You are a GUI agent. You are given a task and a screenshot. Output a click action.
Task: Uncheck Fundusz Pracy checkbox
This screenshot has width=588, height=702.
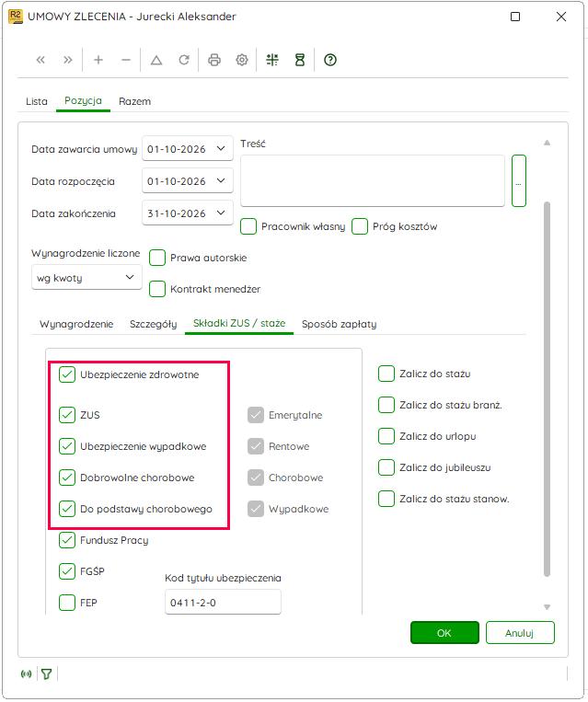[67, 540]
